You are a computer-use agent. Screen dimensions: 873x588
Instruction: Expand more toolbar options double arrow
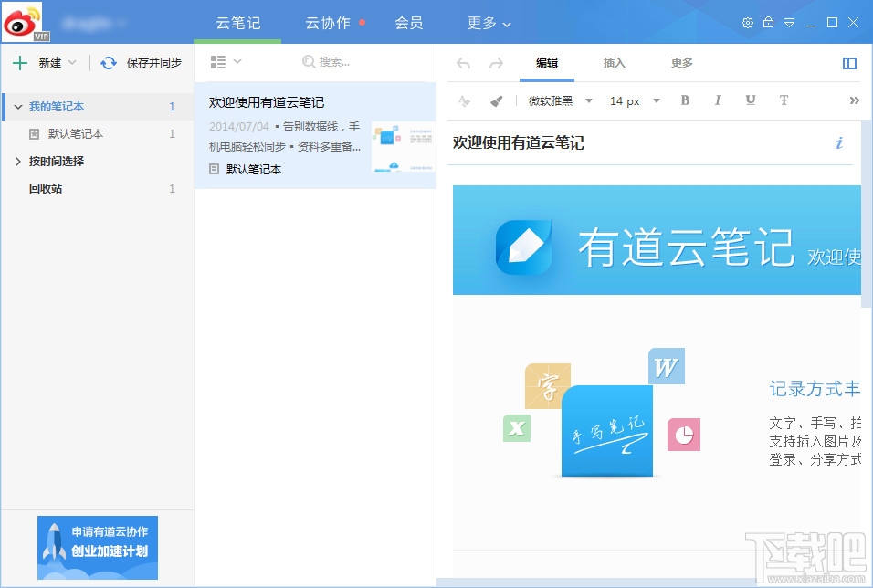click(854, 100)
